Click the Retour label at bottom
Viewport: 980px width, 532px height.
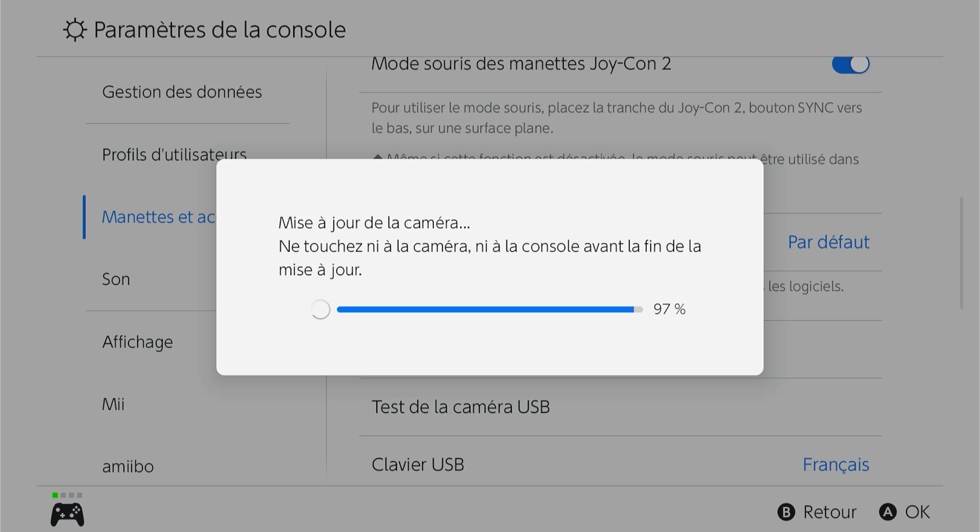[x=829, y=512]
